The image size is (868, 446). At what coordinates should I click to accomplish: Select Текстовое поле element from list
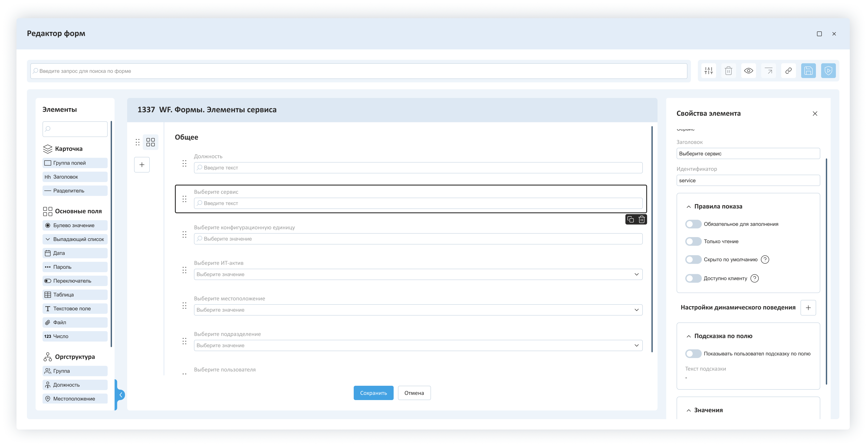pyautogui.click(x=75, y=309)
